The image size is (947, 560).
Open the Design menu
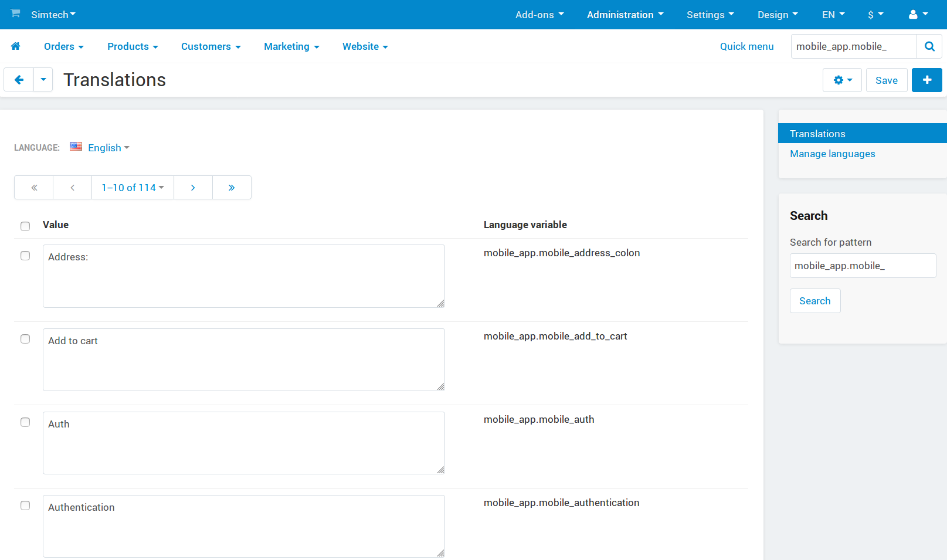778,15
